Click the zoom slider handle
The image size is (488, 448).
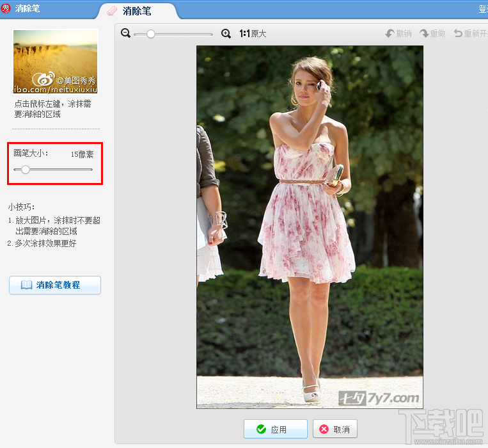[x=151, y=34]
